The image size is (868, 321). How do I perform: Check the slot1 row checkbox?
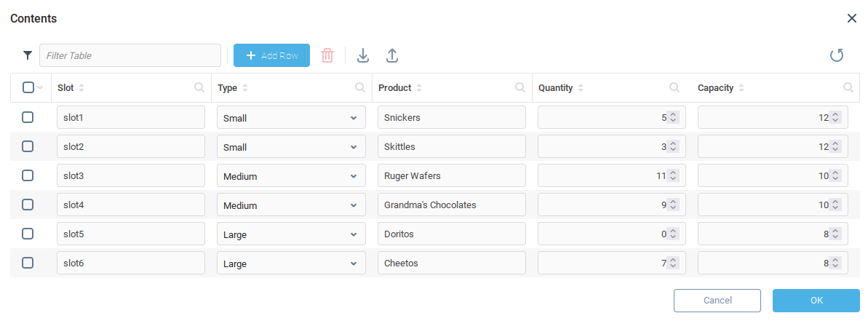click(x=28, y=117)
